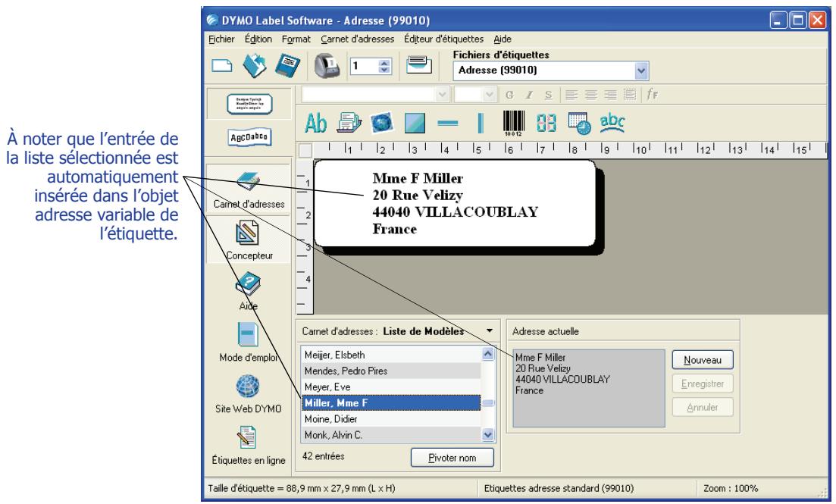Click the label printer icon
This screenshot has width=836, height=504.
coord(327,66)
